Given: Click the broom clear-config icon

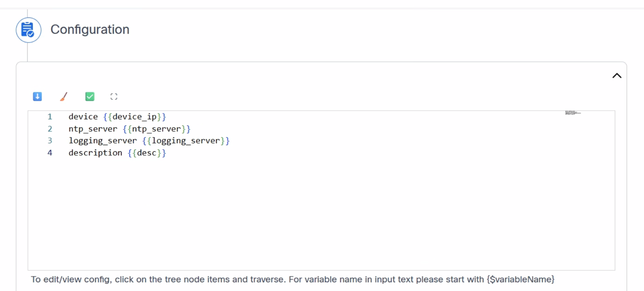Looking at the screenshot, I should (x=63, y=96).
